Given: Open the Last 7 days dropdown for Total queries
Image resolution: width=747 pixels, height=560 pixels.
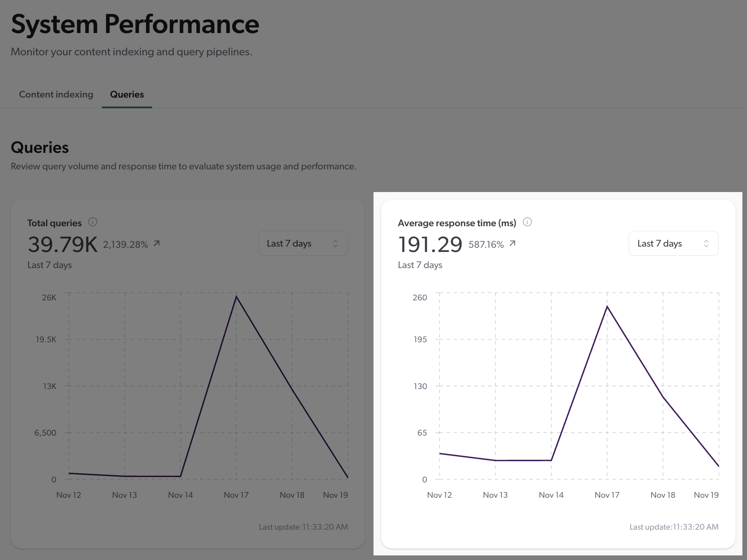Looking at the screenshot, I should tap(303, 243).
